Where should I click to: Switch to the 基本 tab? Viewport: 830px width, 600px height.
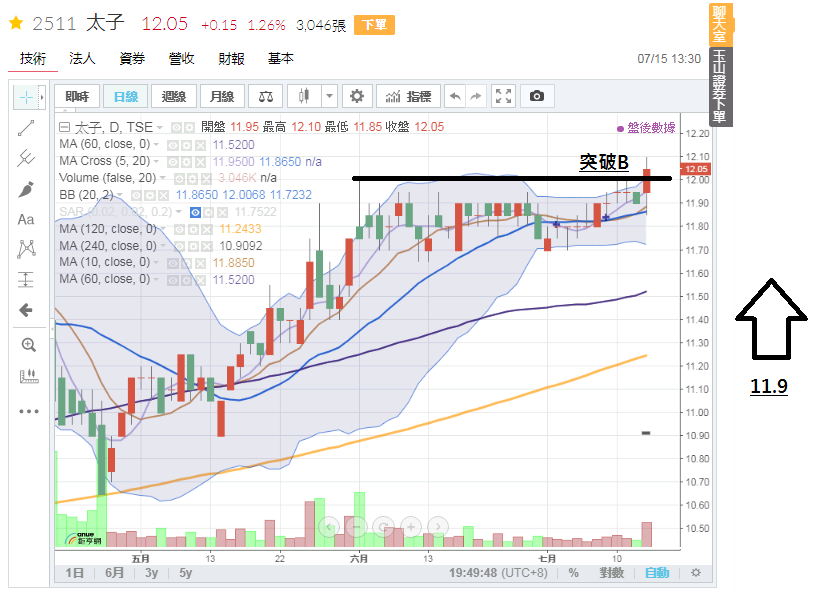pos(281,58)
